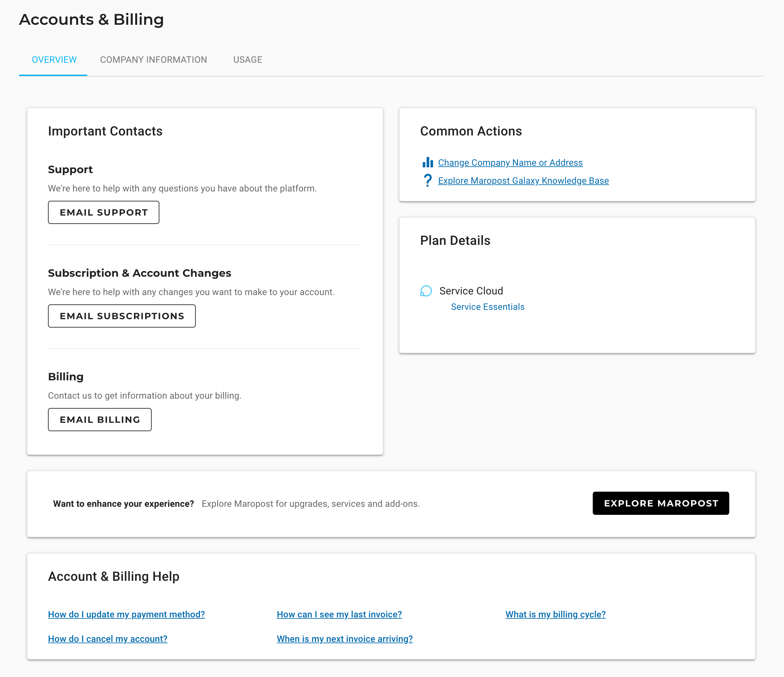This screenshot has height=677, width=784.
Task: Open 'How do I cancel my account?'
Action: click(x=108, y=639)
